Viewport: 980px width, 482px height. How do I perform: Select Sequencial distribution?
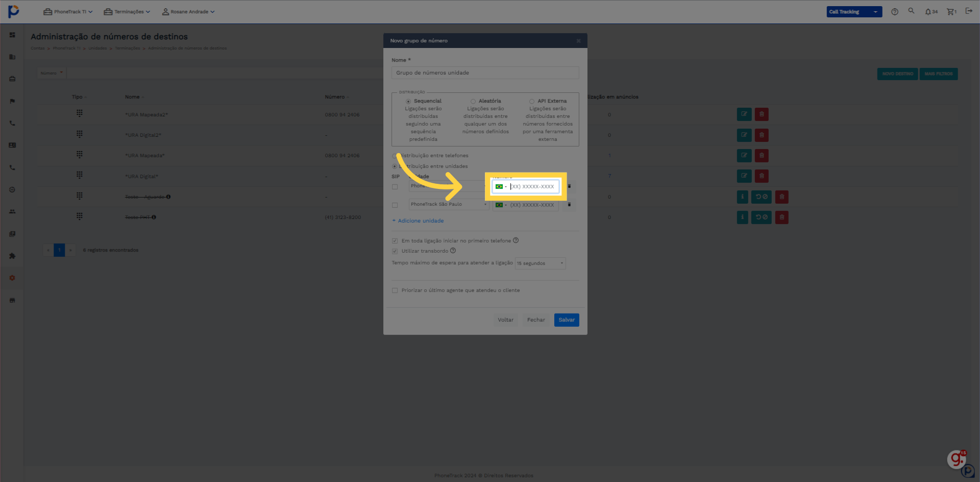pyautogui.click(x=408, y=102)
